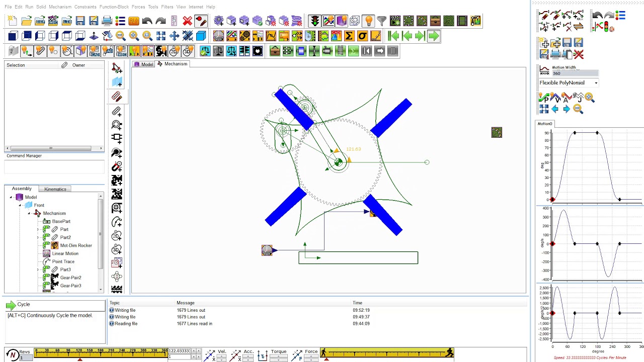This screenshot has width=644, height=362.
Task: Click the master machine angle slider scale
Action: click(101, 352)
